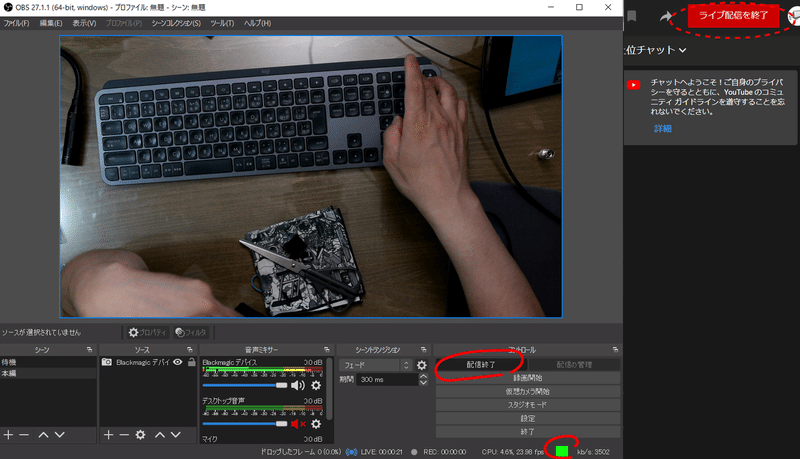
Task: Toggle 録画開始 recording
Action: point(528,378)
